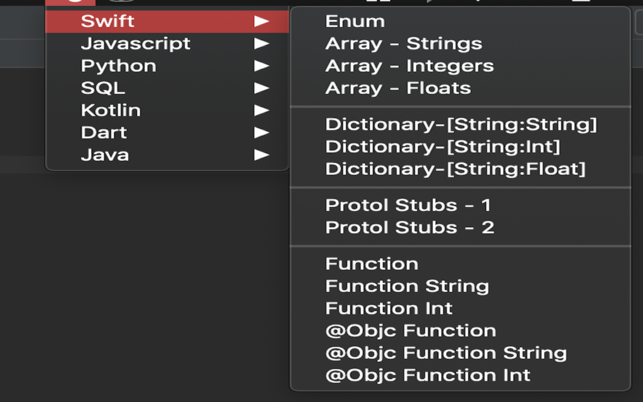Image resolution: width=643 pixels, height=402 pixels.
Task: Insert the Function Int snippet
Action: pos(460,308)
